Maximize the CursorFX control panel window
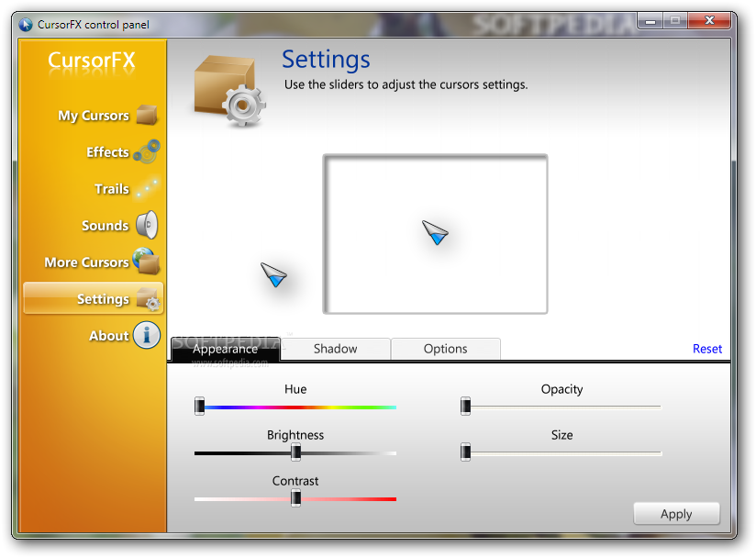This screenshot has height=558, width=756. (675, 21)
